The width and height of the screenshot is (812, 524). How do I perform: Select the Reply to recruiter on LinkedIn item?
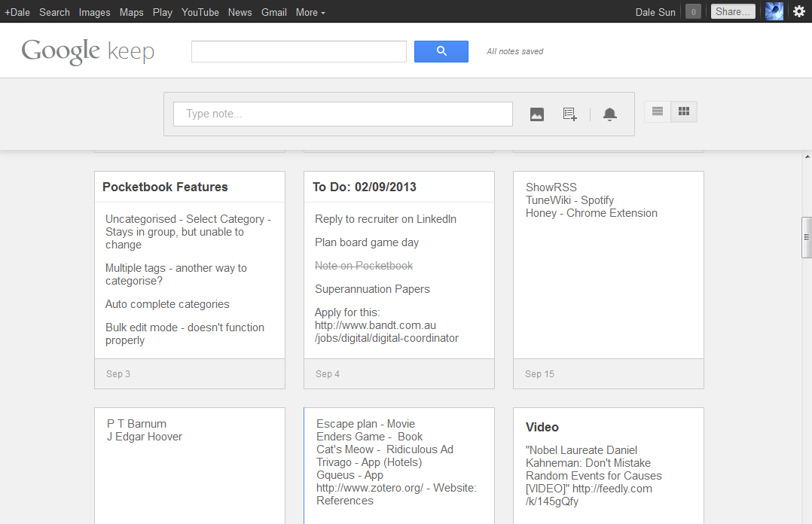386,219
